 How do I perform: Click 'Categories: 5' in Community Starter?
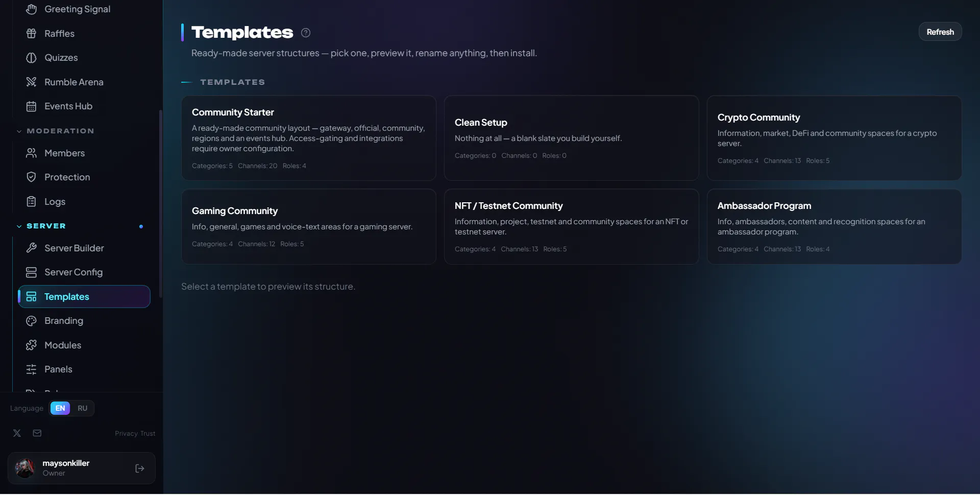point(212,166)
